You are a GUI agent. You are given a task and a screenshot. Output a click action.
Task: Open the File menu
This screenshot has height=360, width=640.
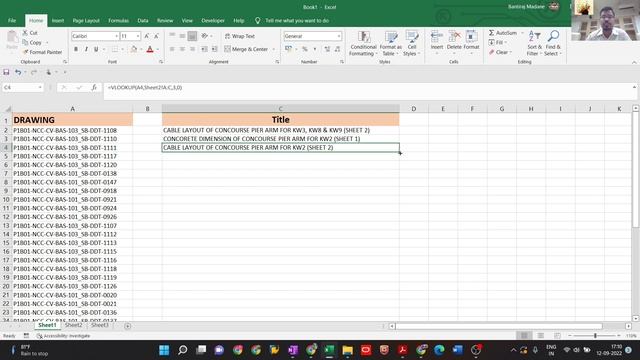click(x=12, y=20)
